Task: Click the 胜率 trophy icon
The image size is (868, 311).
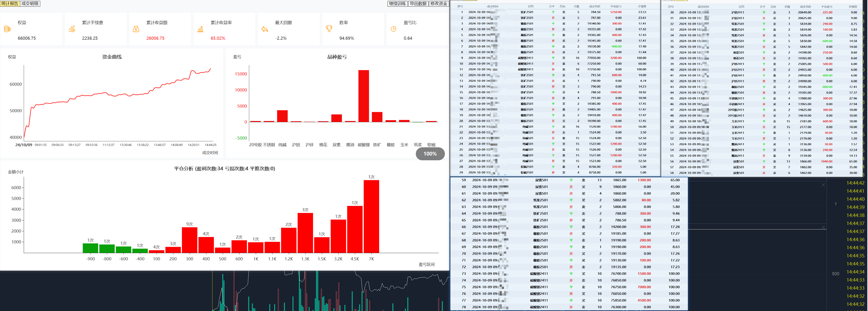Action: [329, 29]
